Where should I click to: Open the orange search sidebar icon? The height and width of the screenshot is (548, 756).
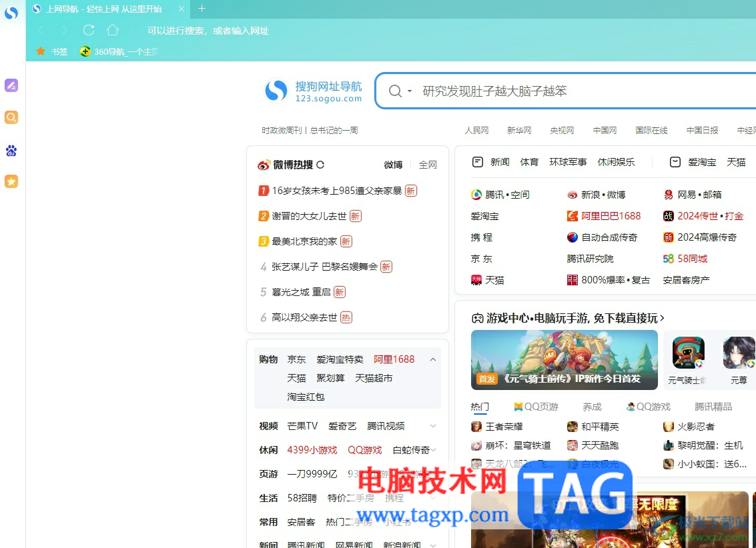pos(11,117)
